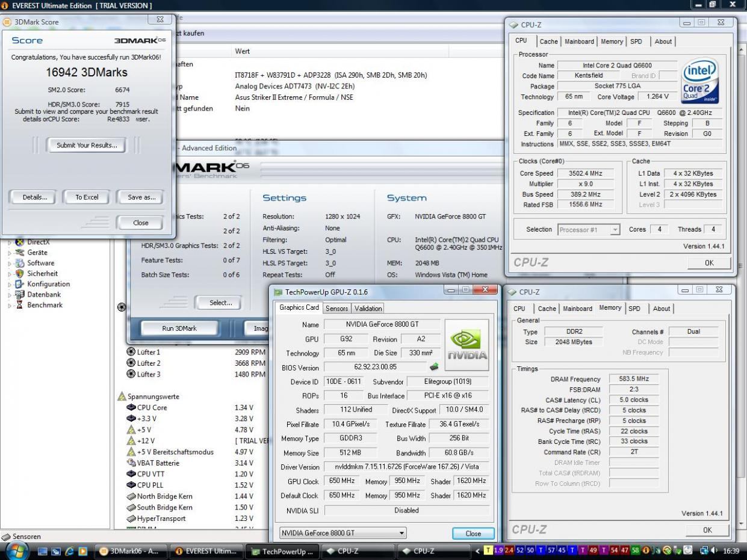Image resolution: width=747 pixels, height=560 pixels.
Task: Click the Details... button in 3DMark Score
Action: coord(35,197)
